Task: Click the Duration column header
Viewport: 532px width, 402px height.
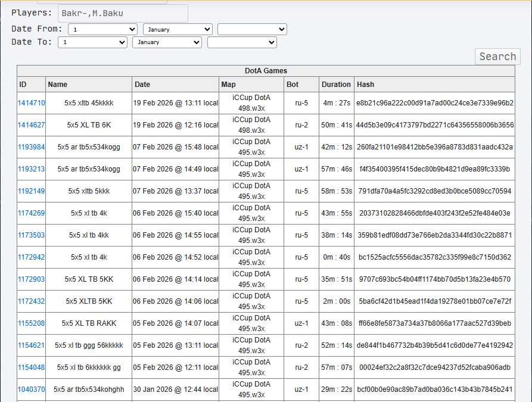Action: pyautogui.click(x=336, y=85)
